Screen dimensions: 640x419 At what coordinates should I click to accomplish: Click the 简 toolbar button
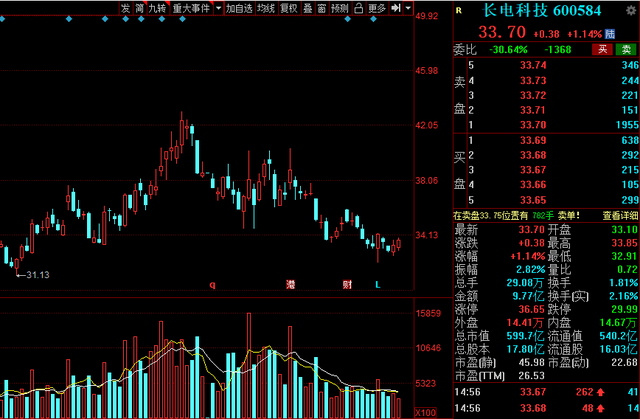point(140,8)
